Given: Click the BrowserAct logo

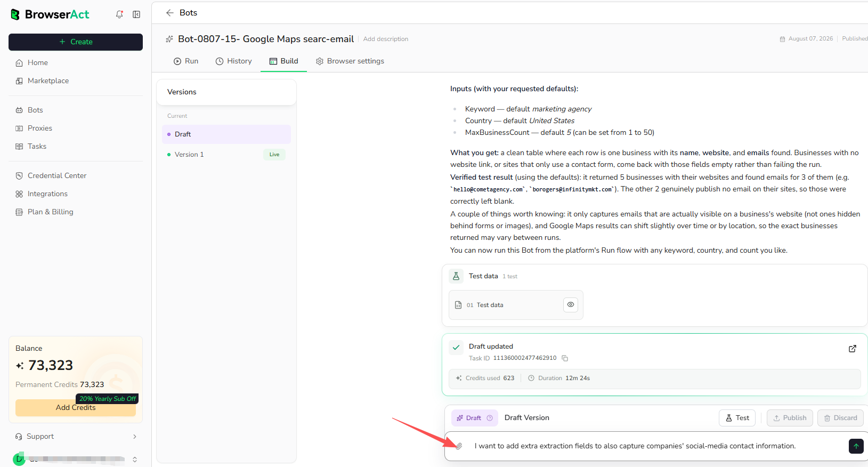Looking at the screenshot, I should click(x=50, y=14).
